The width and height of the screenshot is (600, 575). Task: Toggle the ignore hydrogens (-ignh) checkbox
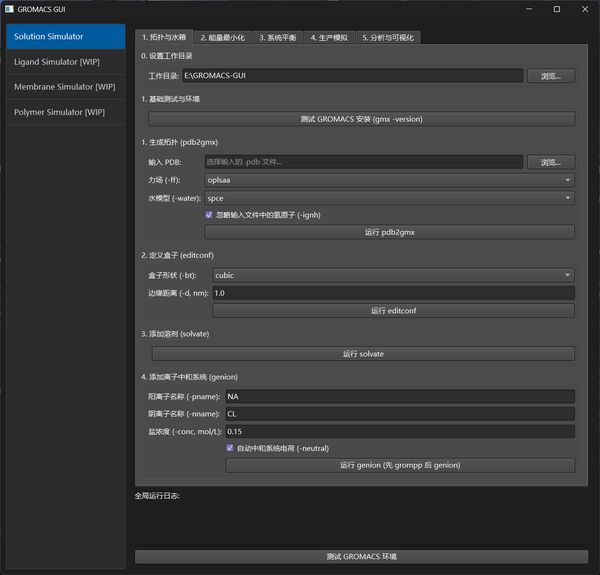209,215
